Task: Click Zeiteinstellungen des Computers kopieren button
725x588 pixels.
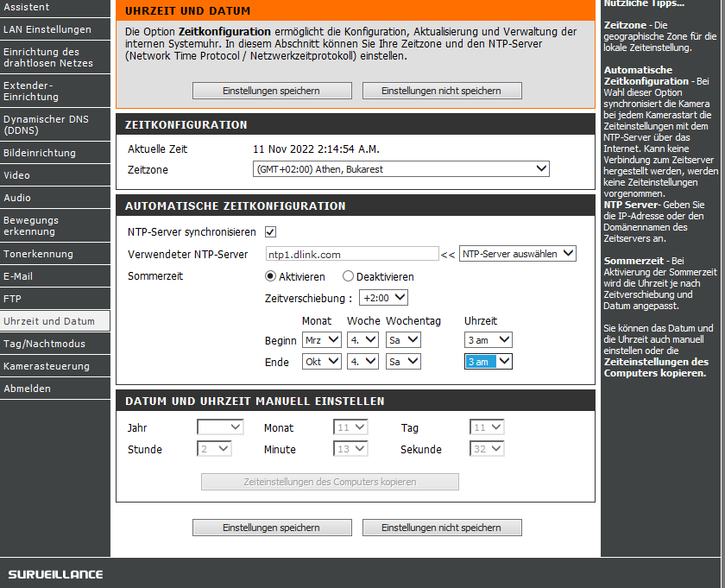Action: coord(330,482)
